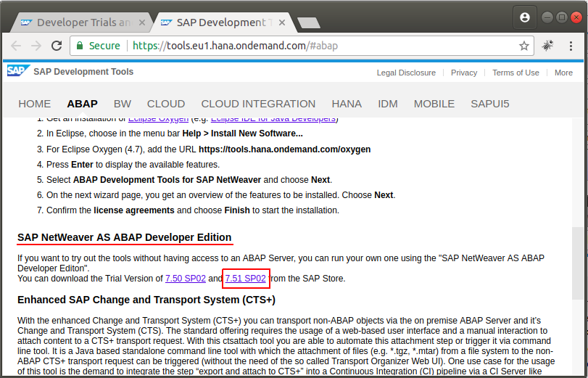The width and height of the screenshot is (588, 378).
Task: Open the HANA navigation item
Action: (x=347, y=104)
